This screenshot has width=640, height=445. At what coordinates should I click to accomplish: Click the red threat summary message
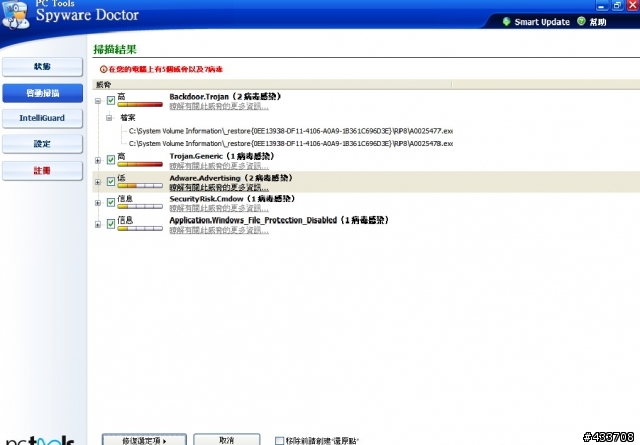pyautogui.click(x=165, y=69)
